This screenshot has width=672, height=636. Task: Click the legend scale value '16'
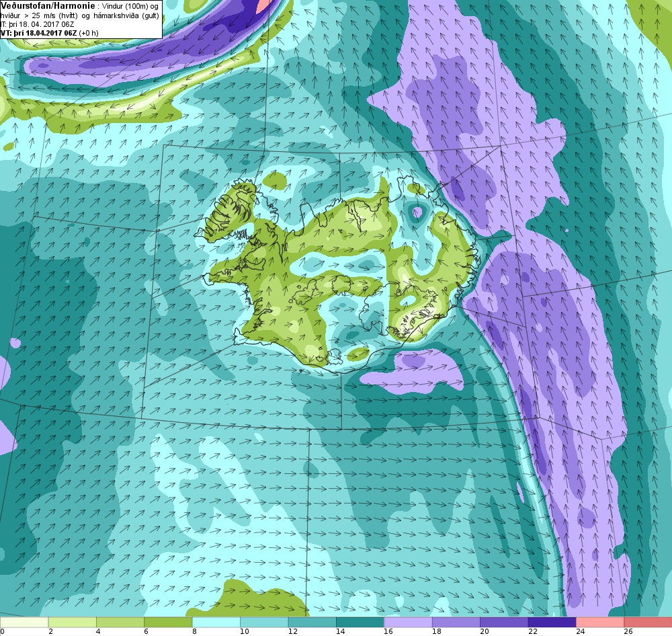click(x=388, y=631)
